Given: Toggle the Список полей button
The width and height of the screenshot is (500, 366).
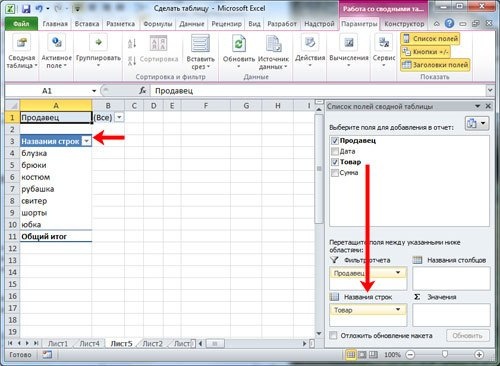Looking at the screenshot, I should coord(430,39).
